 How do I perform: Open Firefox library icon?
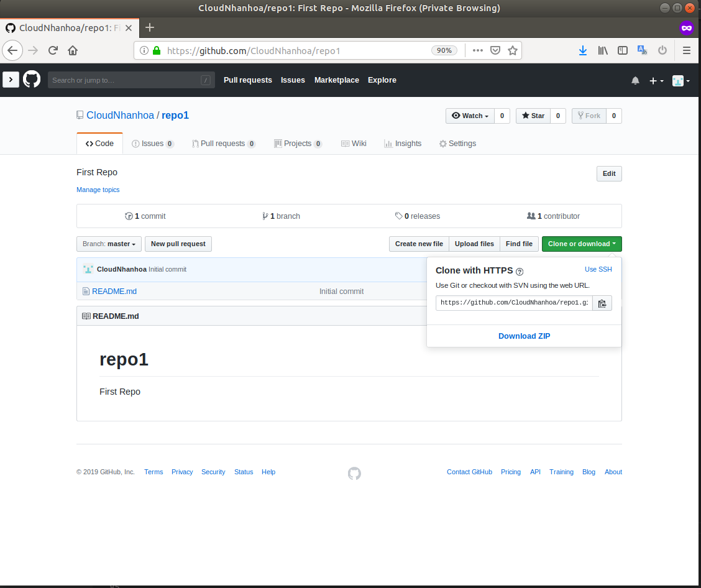(x=603, y=50)
